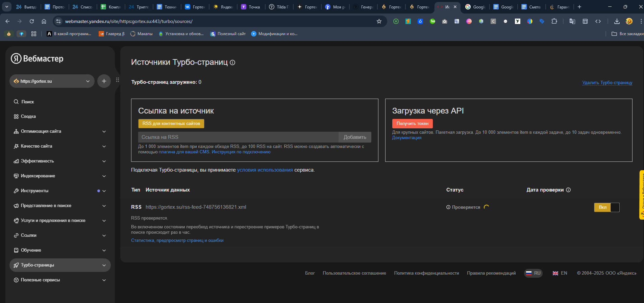
Task: Click the Ссылка на RSS input field
Action: pos(238,137)
